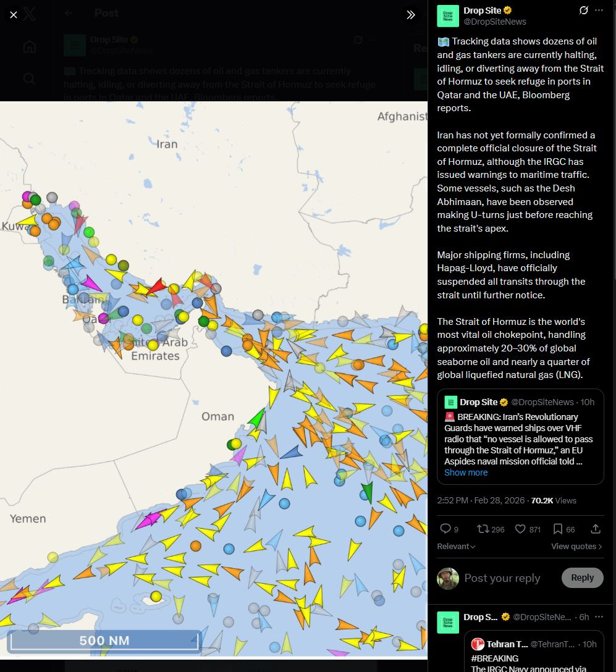Click the red vessel arrow in the Persian Gulf

[157, 287]
